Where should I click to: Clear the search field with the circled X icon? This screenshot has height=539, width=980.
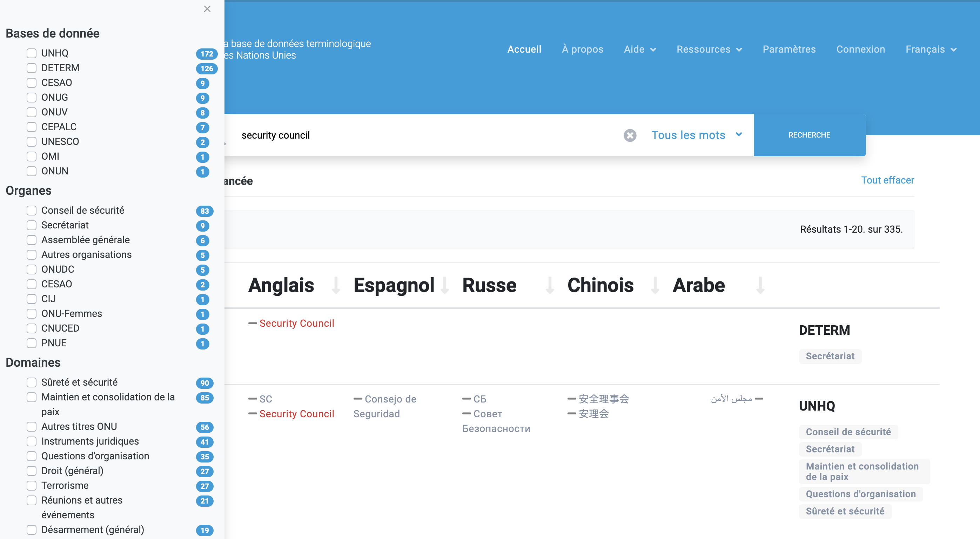[630, 135]
